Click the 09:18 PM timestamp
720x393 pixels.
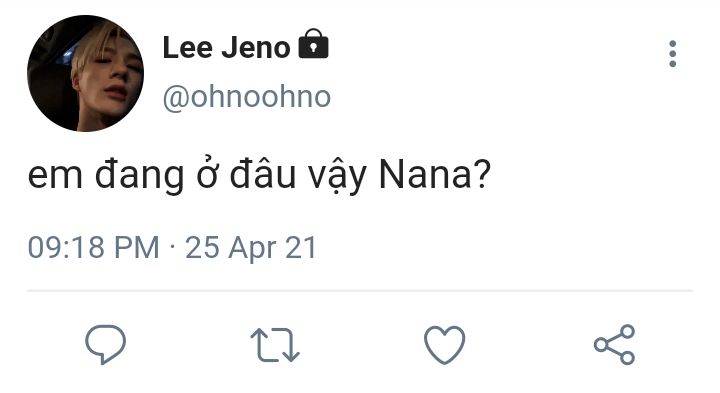coord(93,247)
